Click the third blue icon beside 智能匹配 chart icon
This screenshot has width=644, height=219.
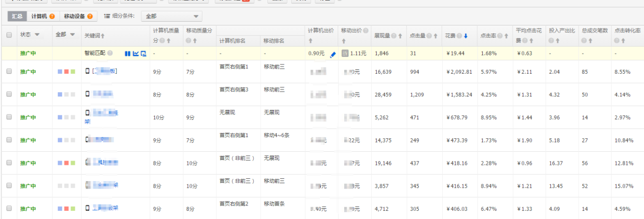[143, 54]
